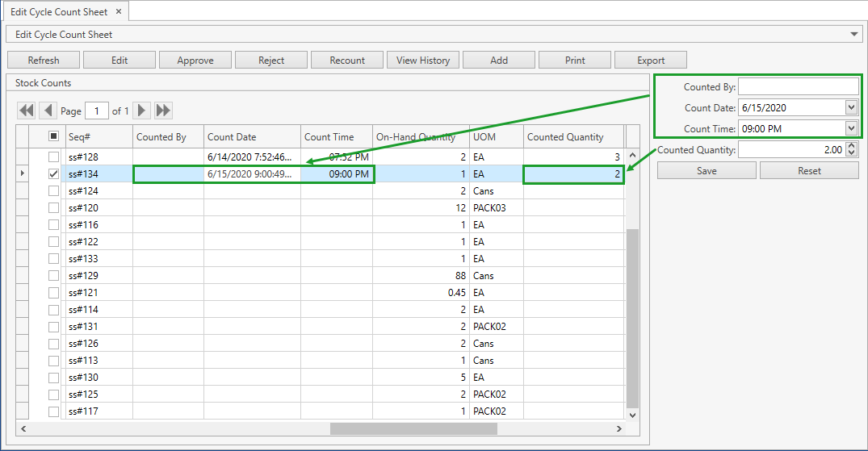This screenshot has width=868, height=451.
Task: Click the Approve button
Action: pos(195,61)
